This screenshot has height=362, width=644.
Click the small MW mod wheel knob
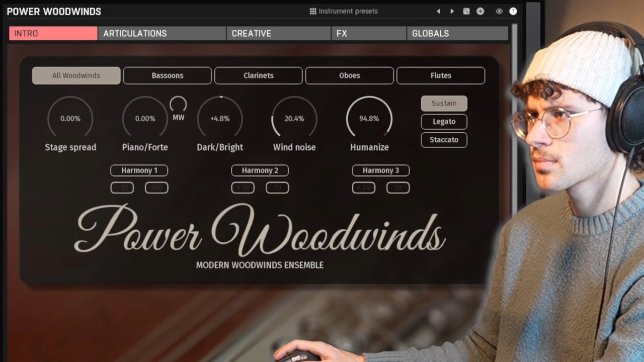178,105
